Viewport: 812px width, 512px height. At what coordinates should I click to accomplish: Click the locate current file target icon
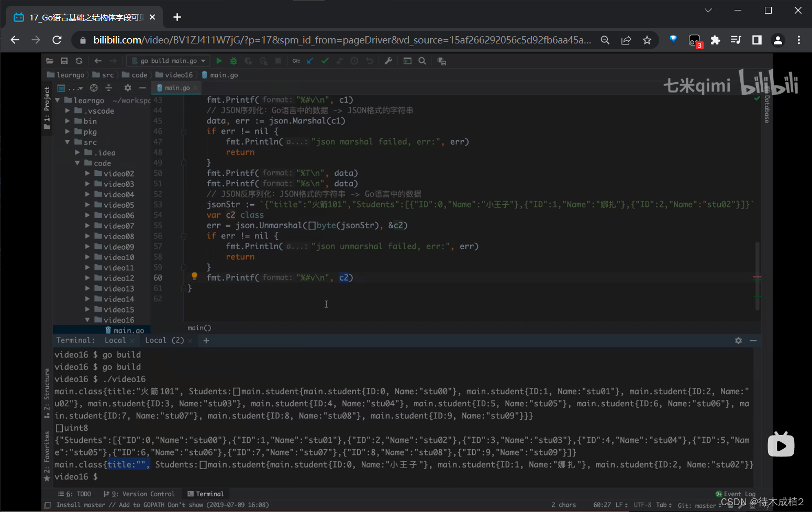pos(94,88)
